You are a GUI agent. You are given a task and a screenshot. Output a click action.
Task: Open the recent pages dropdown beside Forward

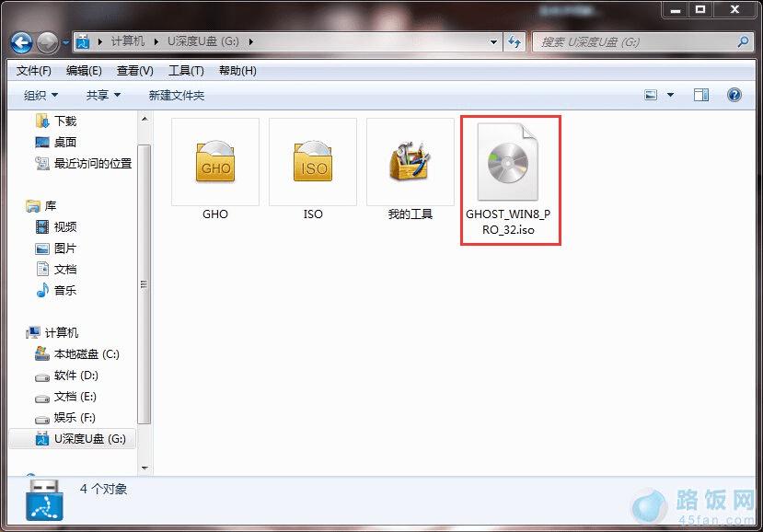point(65,43)
